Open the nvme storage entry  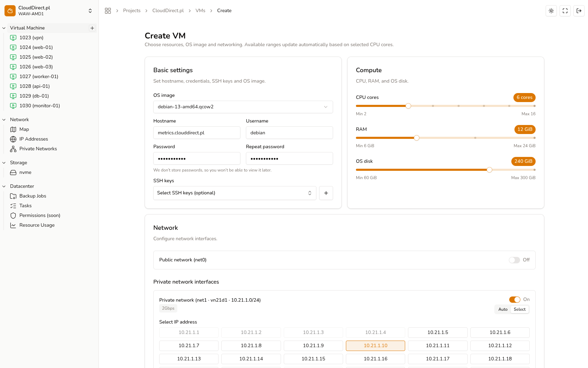[25, 172]
